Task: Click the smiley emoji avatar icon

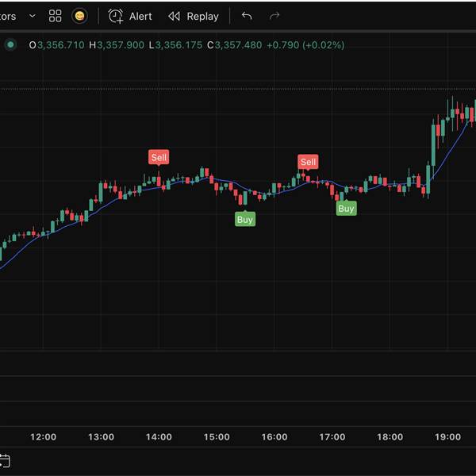Action: pyautogui.click(x=79, y=16)
